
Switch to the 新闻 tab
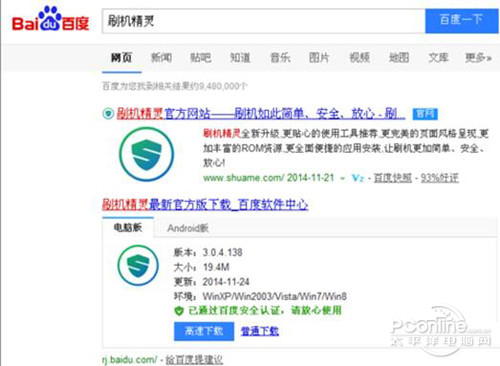[x=161, y=58]
